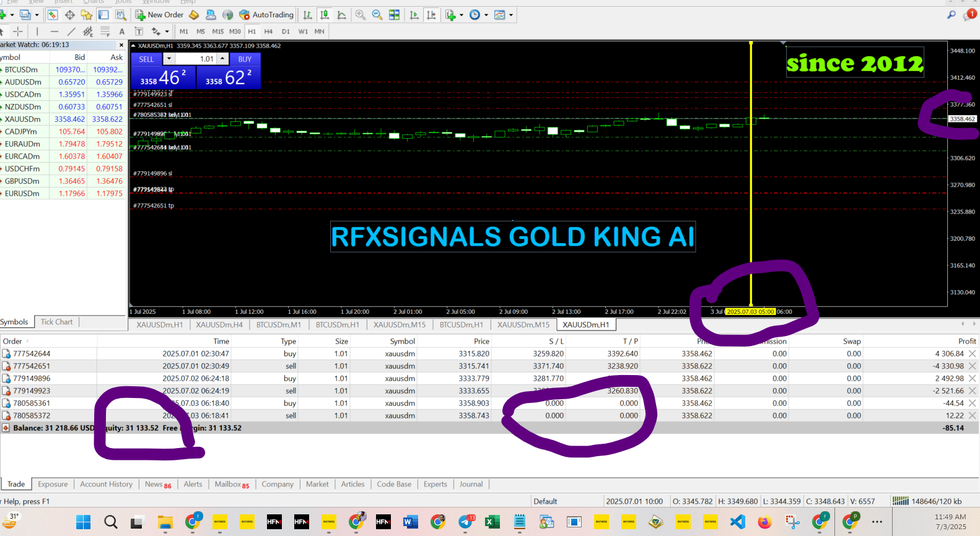Open the Profiles dropdown arrow
This screenshot has width=980, height=536.
(x=37, y=15)
